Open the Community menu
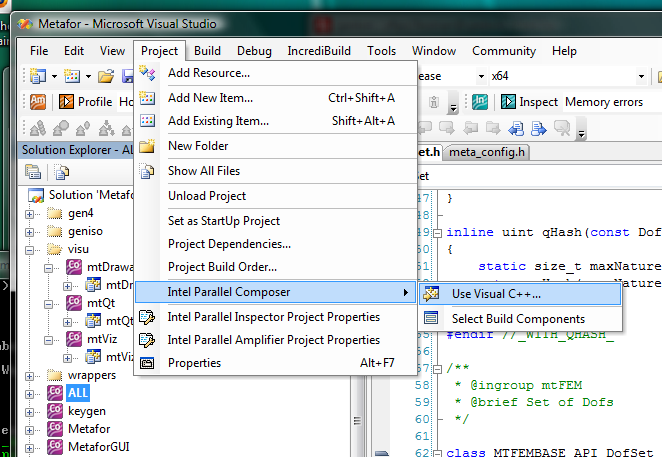The image size is (662, 457). (504, 51)
